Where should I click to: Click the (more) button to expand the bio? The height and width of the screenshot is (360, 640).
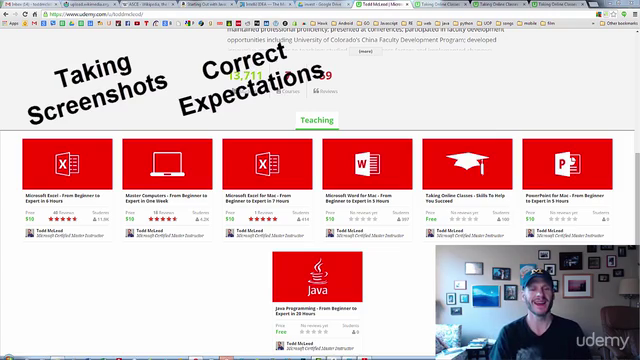365,51
